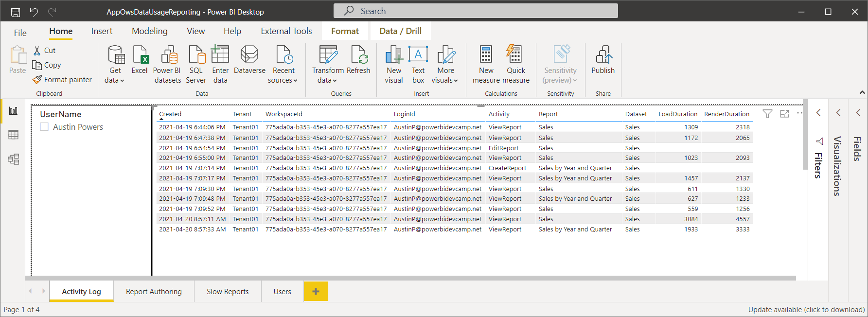
Task: Click the vertical canvas scrollbar
Action: (x=805, y=135)
